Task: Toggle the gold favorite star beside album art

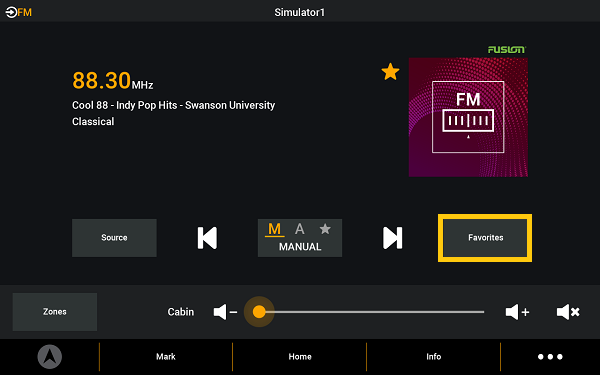Action: [x=390, y=72]
